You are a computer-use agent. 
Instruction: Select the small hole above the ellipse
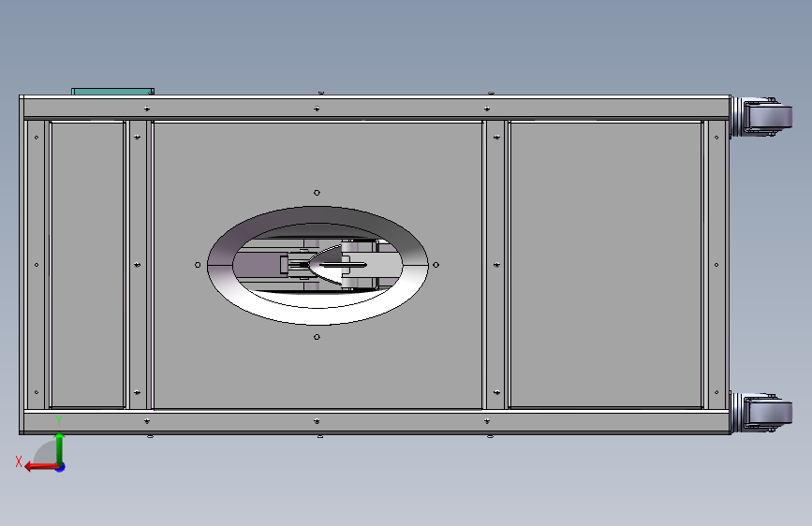[317, 193]
